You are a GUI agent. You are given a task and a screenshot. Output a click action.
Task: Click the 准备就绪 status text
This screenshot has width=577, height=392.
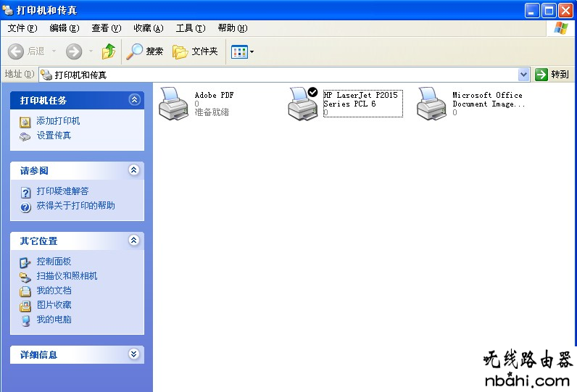click(x=212, y=112)
